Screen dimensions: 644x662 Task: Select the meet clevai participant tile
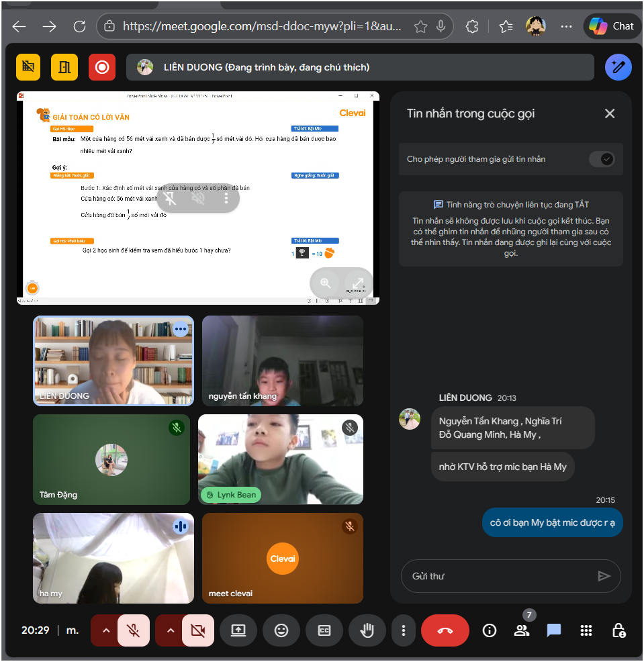[x=283, y=558]
